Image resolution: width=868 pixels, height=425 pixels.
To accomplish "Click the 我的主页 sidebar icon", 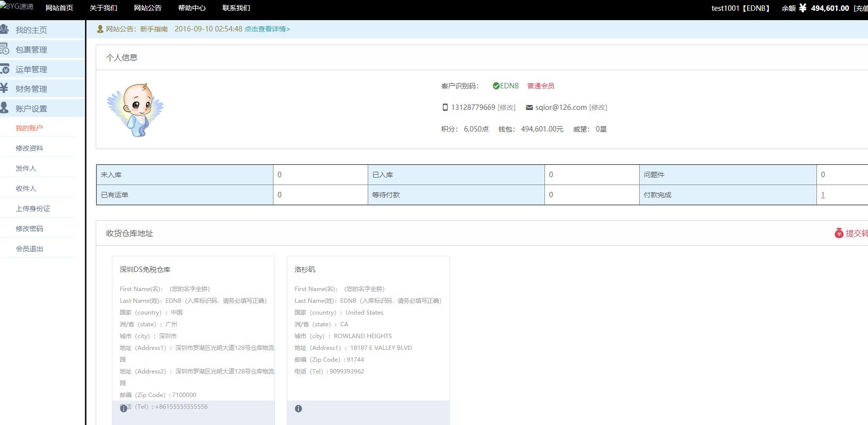I will click(4, 29).
